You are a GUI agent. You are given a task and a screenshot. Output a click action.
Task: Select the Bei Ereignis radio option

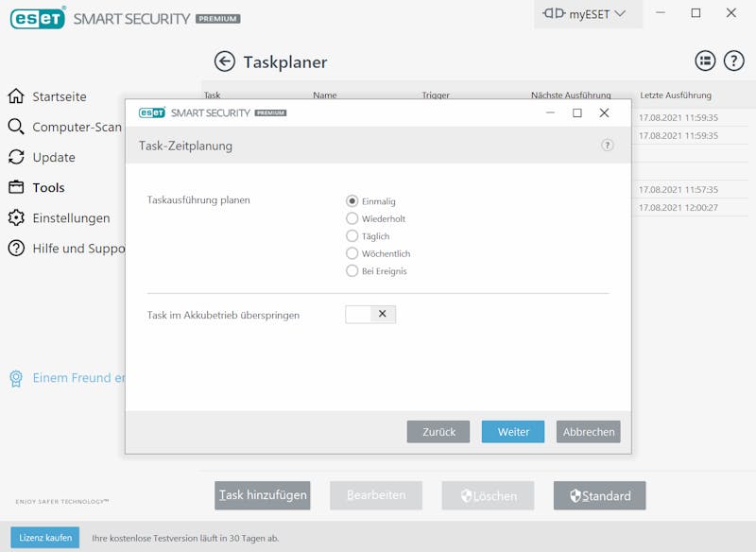352,270
